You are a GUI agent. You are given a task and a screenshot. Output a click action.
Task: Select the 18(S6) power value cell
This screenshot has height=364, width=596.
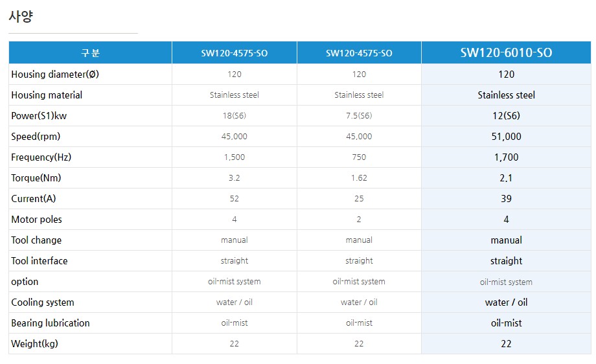click(x=234, y=116)
